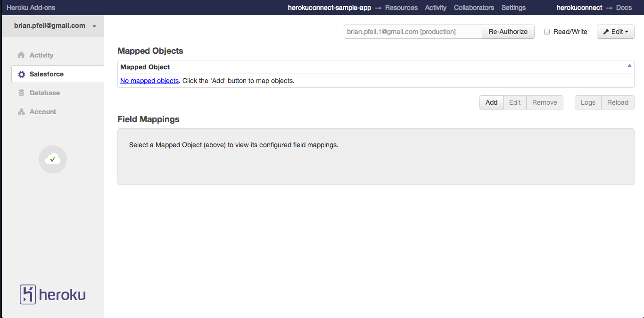Click the herokuconnect add-on link

click(x=579, y=8)
